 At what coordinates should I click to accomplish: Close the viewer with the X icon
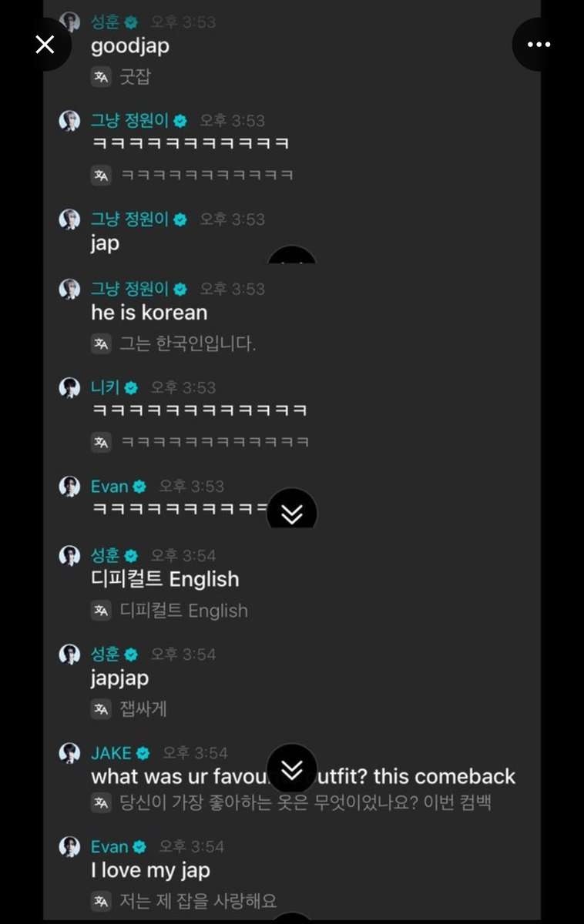tap(45, 45)
